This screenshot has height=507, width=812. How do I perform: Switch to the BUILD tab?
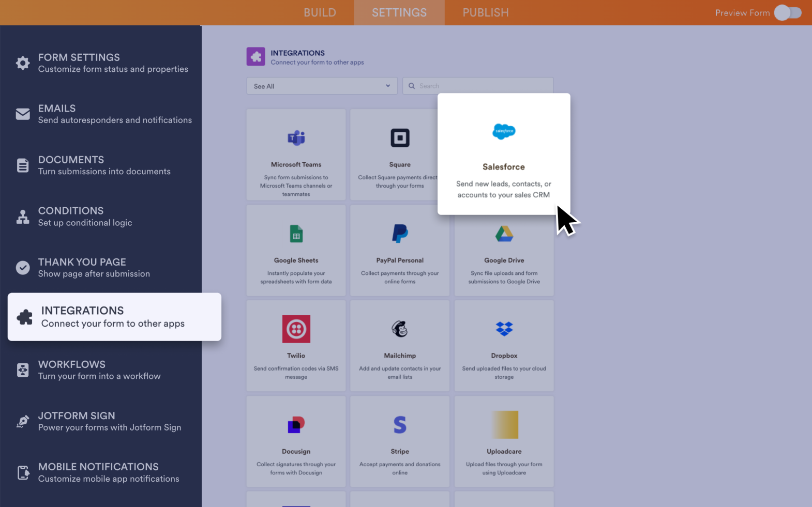(320, 13)
